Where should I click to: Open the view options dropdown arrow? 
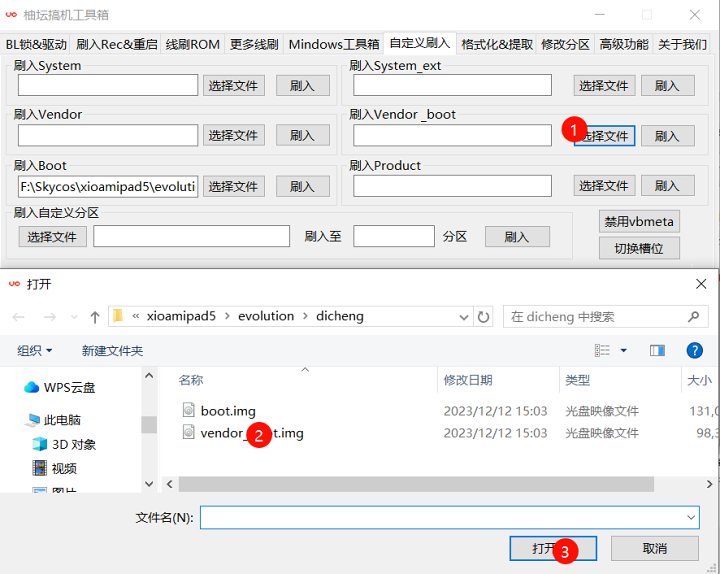coord(624,350)
